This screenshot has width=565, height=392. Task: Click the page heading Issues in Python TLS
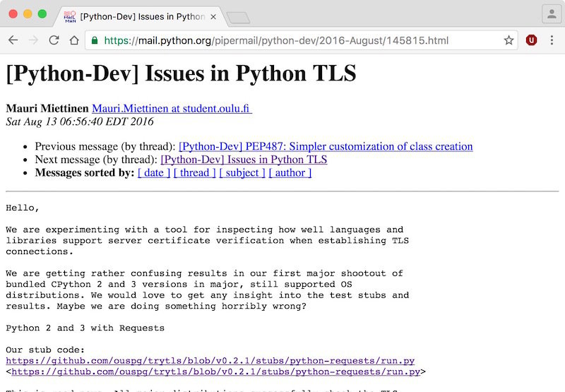coord(182,73)
